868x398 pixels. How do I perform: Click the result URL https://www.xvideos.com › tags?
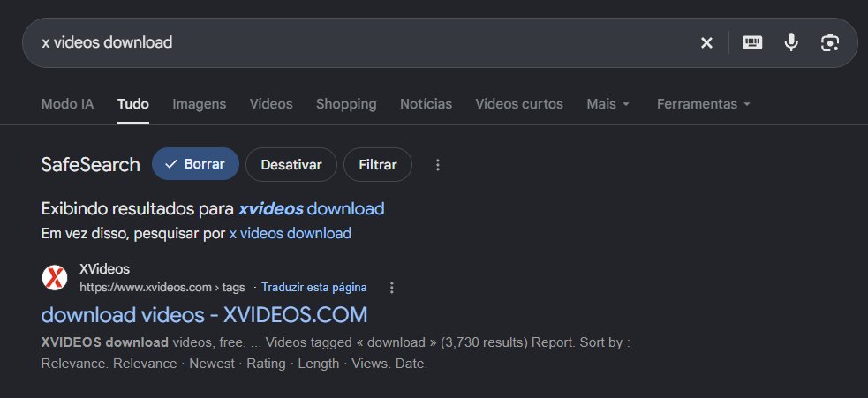(x=162, y=288)
